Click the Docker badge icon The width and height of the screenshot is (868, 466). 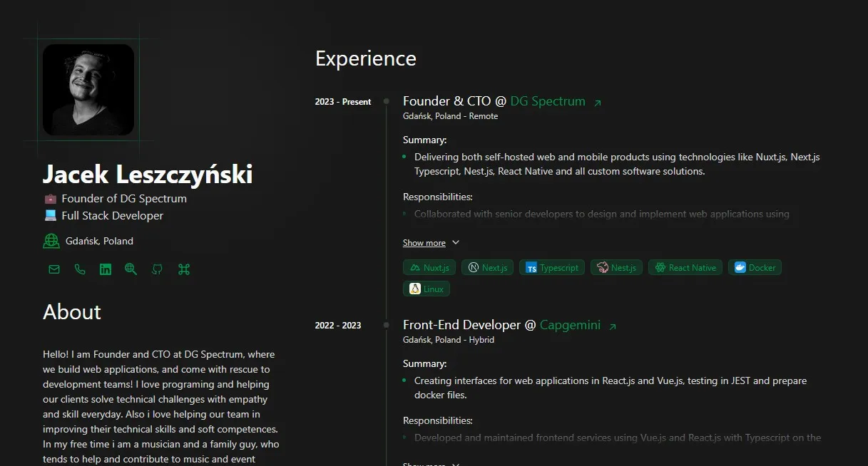(755, 267)
